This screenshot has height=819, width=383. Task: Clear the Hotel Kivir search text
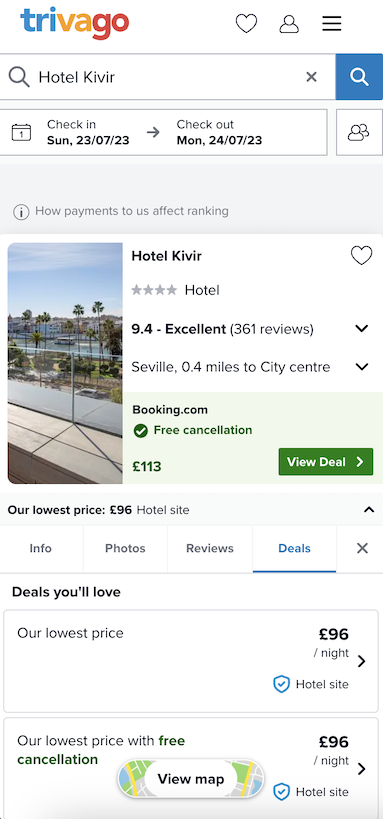tap(311, 77)
